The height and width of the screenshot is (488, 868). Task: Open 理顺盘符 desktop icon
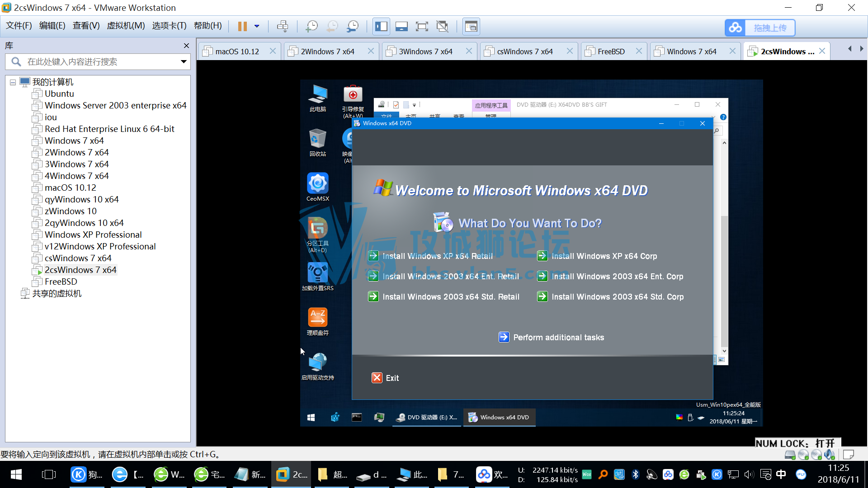317,321
